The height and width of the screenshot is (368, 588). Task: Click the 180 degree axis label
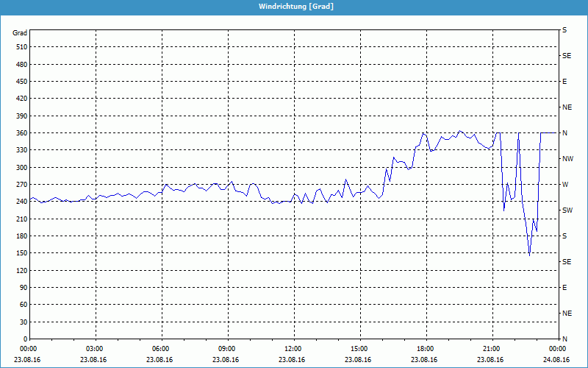coord(20,236)
